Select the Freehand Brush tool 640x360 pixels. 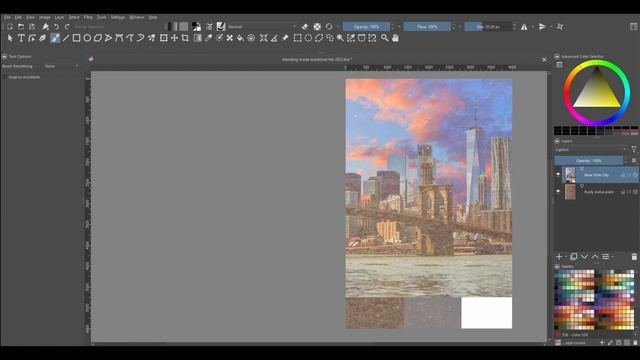[x=55, y=38]
